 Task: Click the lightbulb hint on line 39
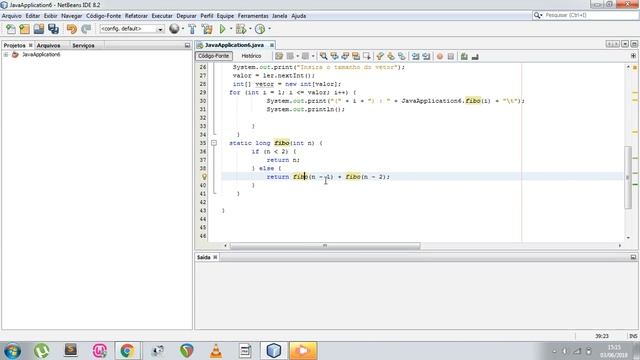point(204,177)
